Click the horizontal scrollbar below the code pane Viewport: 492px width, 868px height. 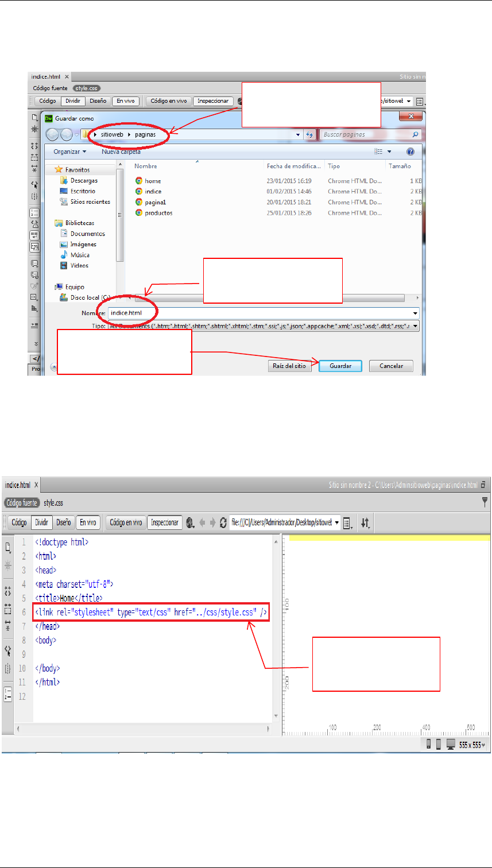(142, 729)
